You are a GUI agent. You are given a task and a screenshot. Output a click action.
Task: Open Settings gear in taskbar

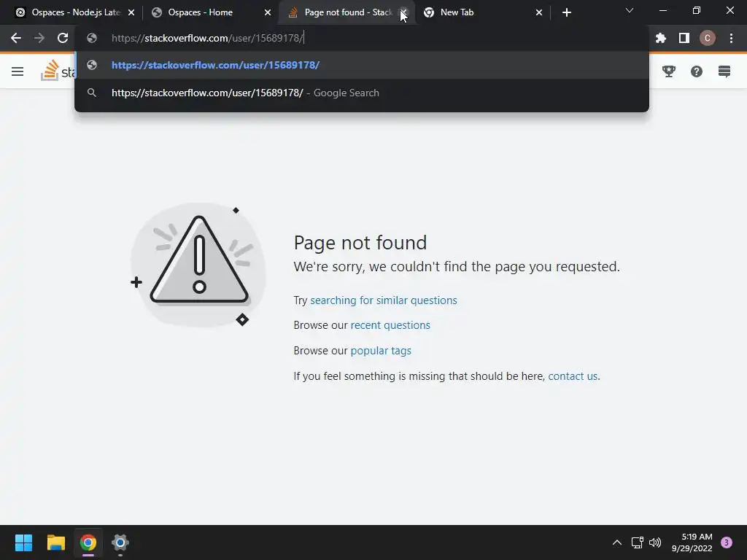[x=120, y=542]
